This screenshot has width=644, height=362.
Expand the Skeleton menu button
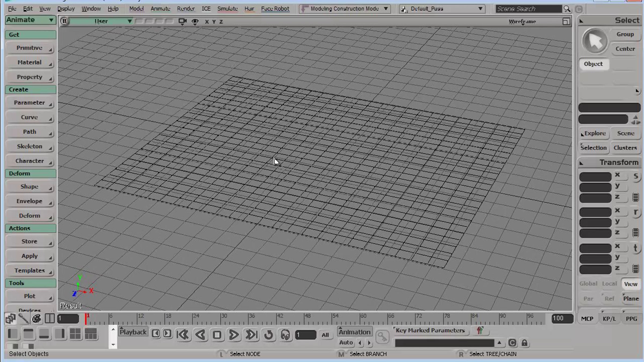click(30, 146)
